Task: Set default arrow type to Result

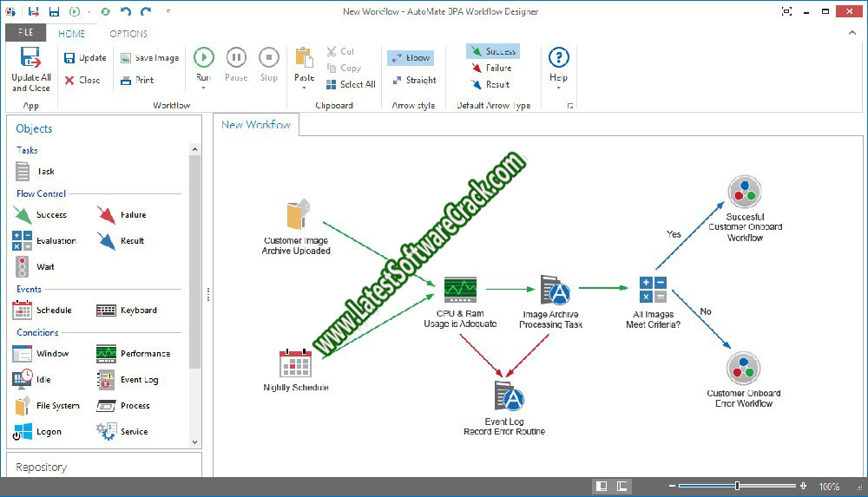Action: (x=490, y=85)
